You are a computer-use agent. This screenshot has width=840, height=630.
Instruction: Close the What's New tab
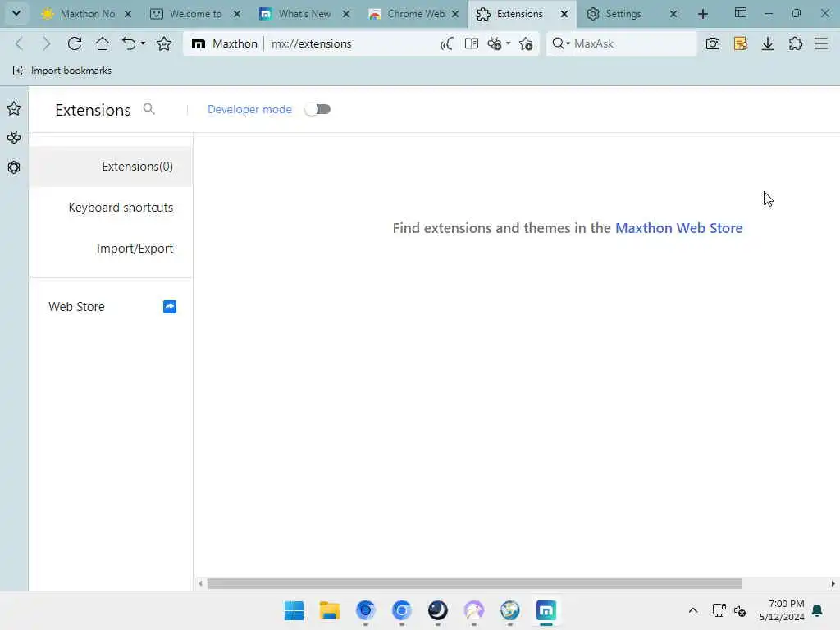[346, 14]
